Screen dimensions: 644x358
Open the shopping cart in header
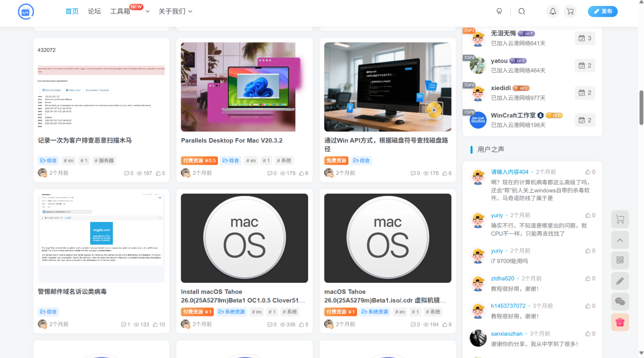tap(570, 11)
